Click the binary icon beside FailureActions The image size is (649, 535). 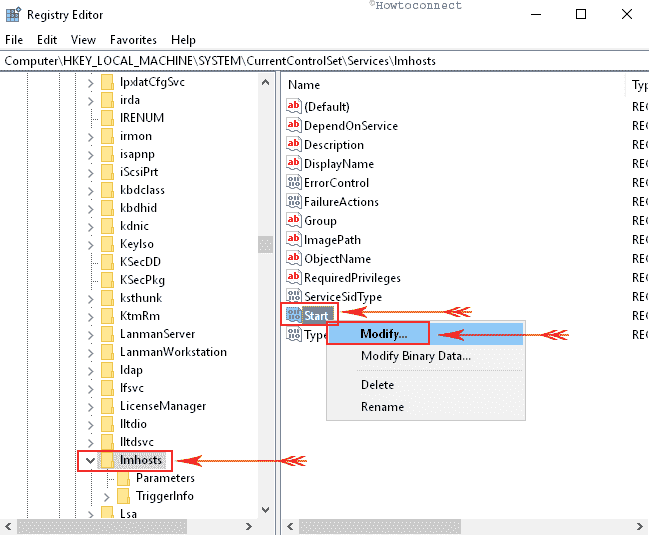[293, 202]
